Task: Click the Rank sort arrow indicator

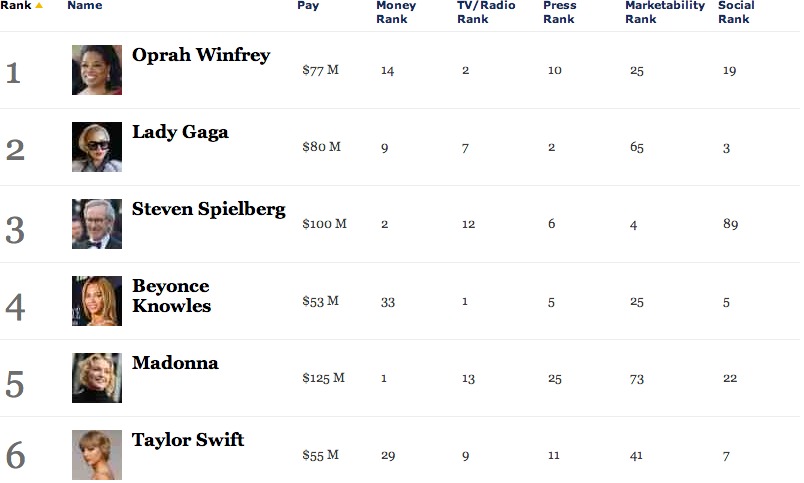Action: point(39,6)
